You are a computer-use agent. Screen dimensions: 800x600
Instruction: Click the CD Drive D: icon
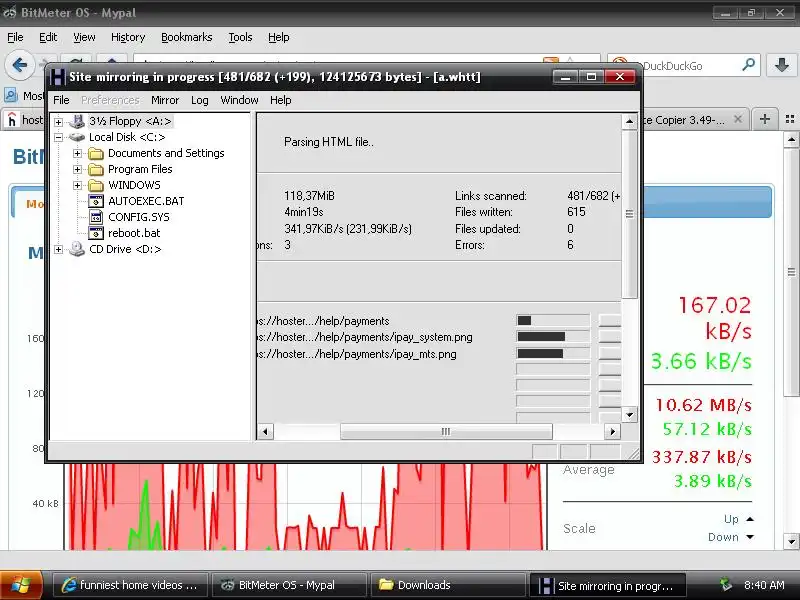point(77,249)
